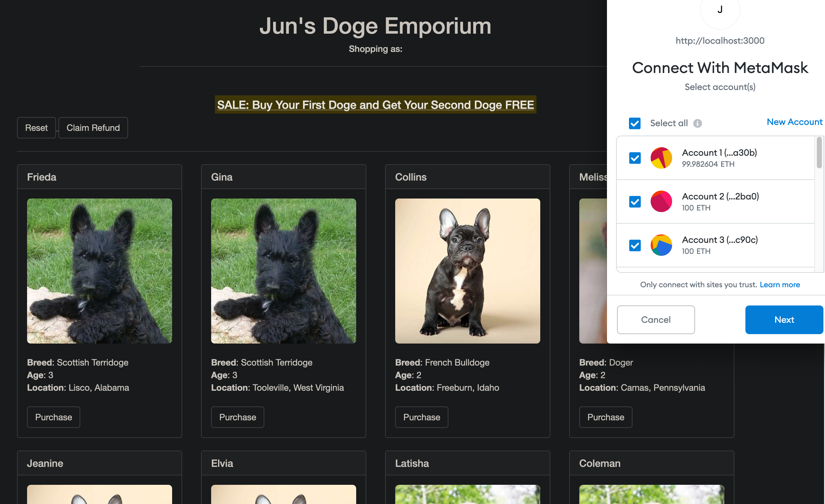825x504 pixels.
Task: Uncheck the Account 1 checkbox
Action: point(635,158)
